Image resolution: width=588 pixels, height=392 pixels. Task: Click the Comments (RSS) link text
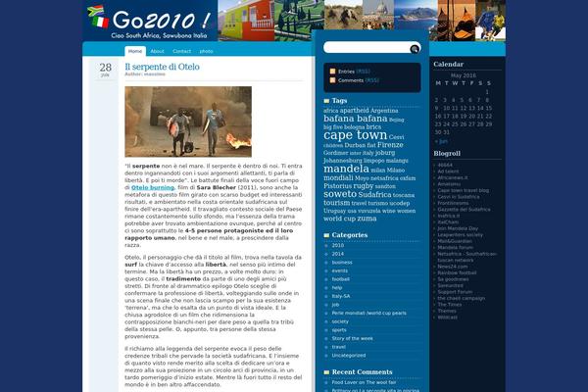click(359, 80)
